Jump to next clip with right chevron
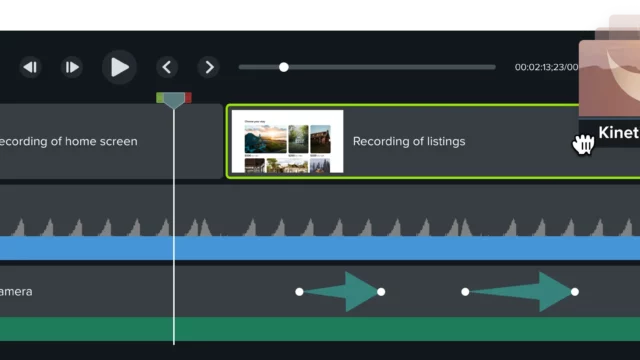 209,67
